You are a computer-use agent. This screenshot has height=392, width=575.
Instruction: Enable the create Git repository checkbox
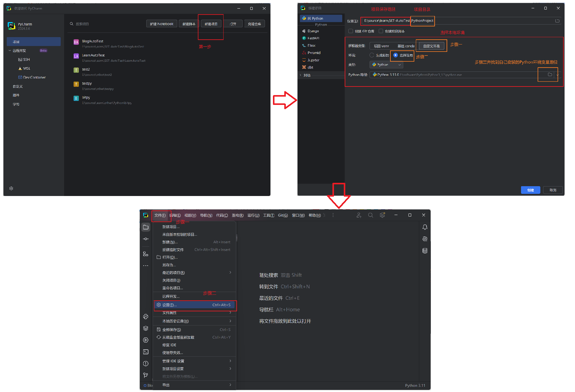tap(351, 31)
